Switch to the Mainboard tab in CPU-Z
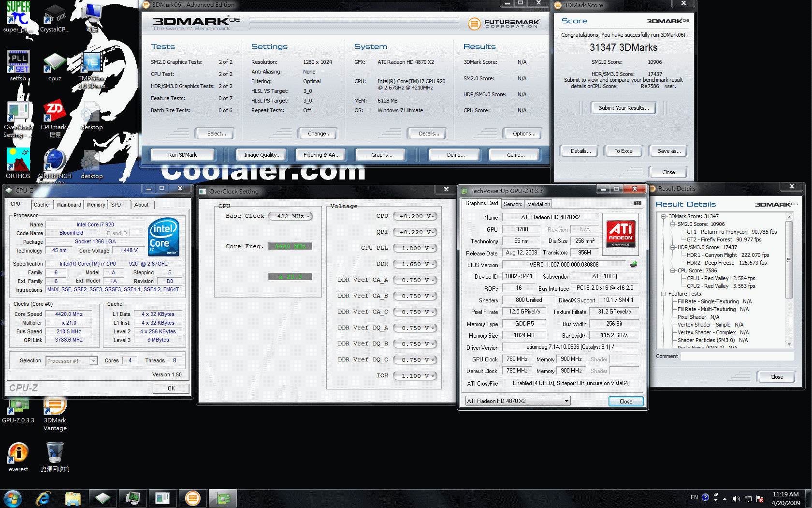 (x=69, y=205)
